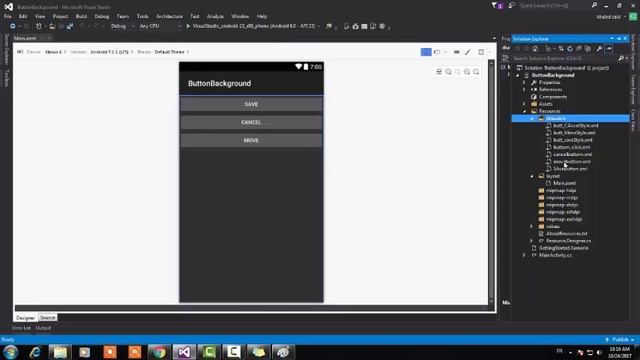
Task: Switch to the Source tab
Action: (47, 318)
